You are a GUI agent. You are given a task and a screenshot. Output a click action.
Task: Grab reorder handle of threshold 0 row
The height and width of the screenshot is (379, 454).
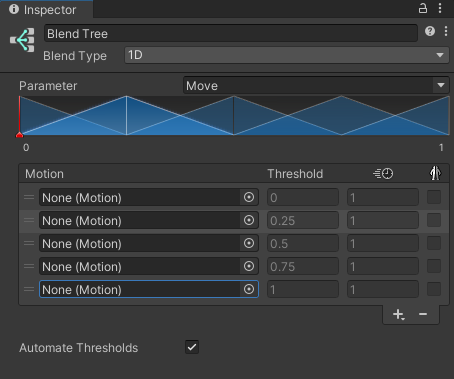29,197
